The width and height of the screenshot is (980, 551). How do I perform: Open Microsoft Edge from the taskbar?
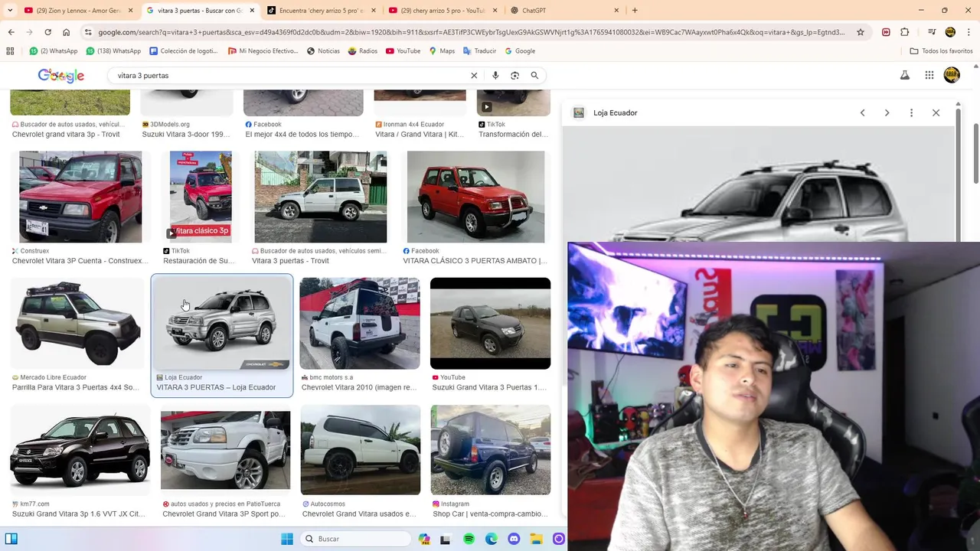pyautogui.click(x=492, y=539)
